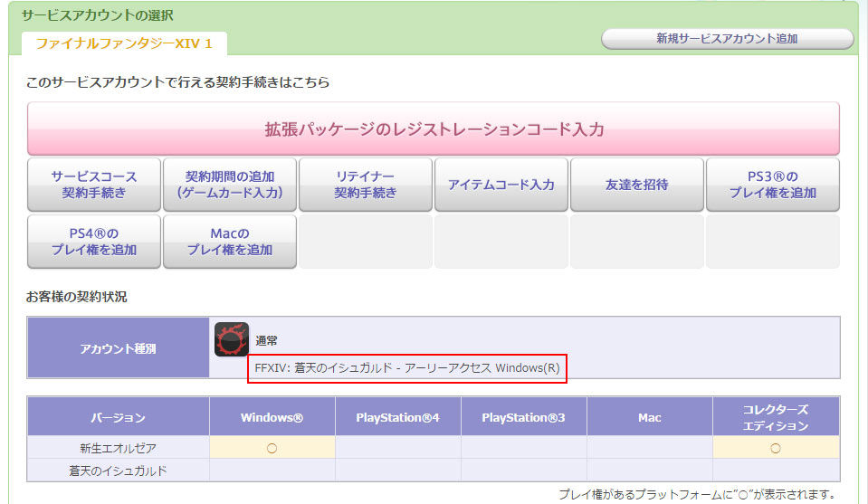Click PS4®のプレイ権を追加
The height and width of the screenshot is (504, 868).
94,242
